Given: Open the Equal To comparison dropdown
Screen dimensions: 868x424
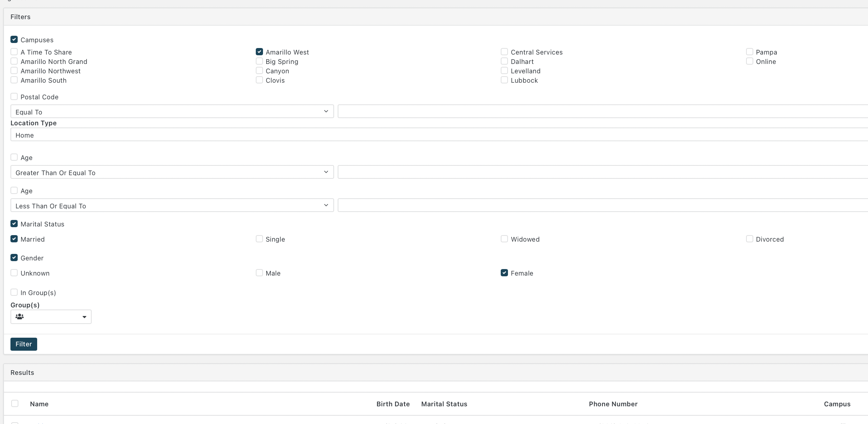Looking at the screenshot, I should [x=172, y=111].
